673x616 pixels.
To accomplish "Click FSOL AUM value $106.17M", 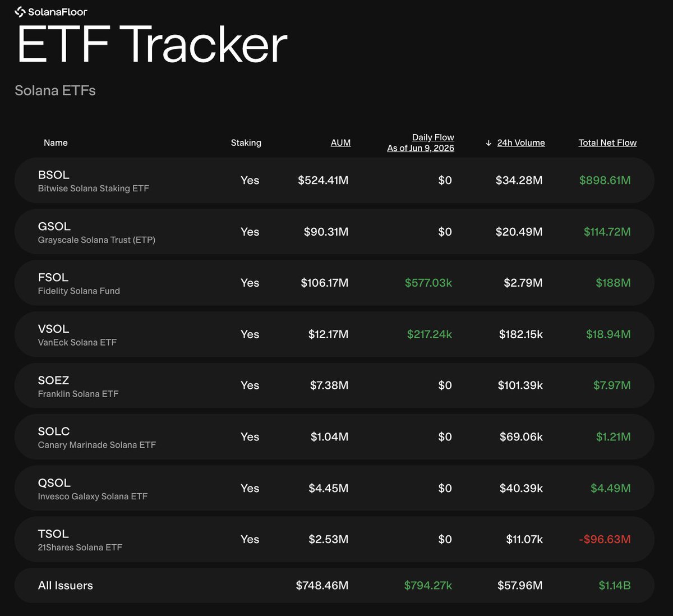I will (325, 283).
